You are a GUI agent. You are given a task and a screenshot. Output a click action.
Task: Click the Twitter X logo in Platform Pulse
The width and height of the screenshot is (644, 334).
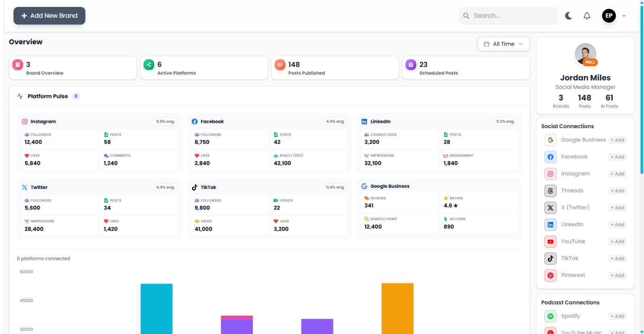point(25,187)
